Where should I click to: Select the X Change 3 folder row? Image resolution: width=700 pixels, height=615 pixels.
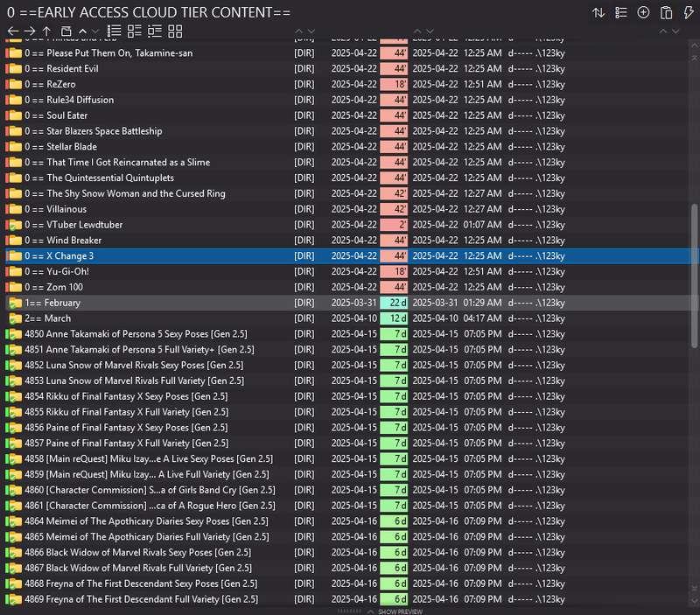point(350,256)
